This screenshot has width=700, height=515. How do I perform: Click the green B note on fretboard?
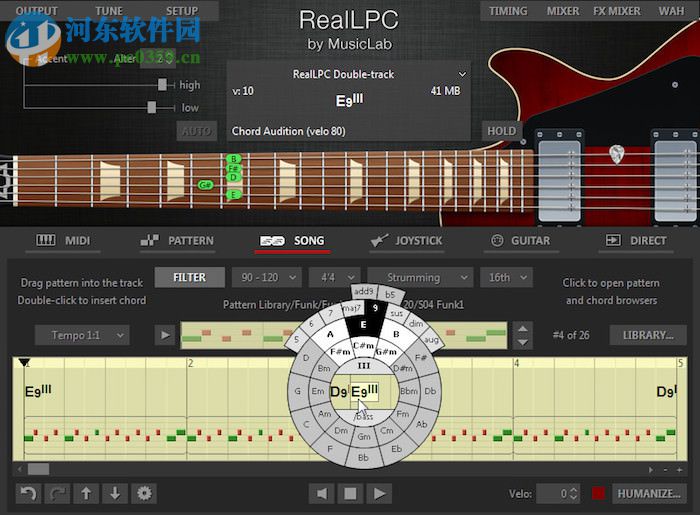(x=233, y=159)
